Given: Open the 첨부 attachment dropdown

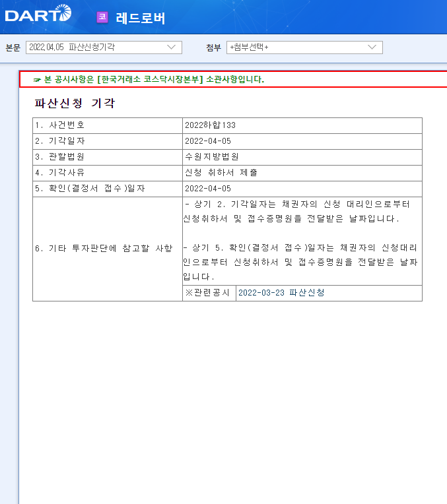Looking at the screenshot, I should point(304,47).
